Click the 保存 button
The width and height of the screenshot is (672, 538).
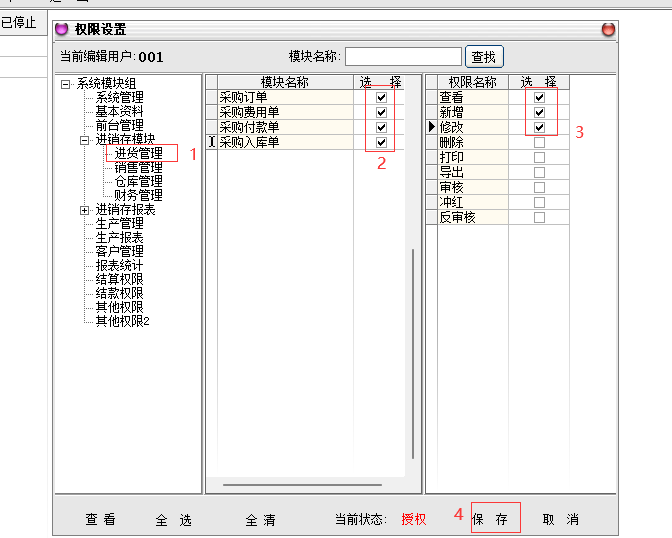pyautogui.click(x=491, y=519)
